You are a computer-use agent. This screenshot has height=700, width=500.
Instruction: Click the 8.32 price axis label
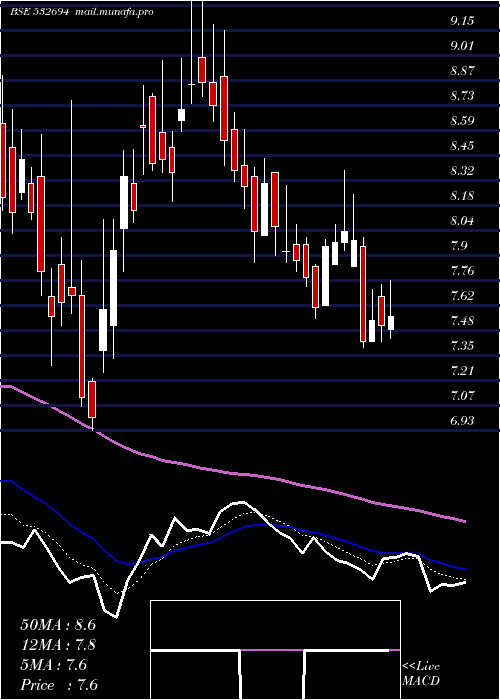[x=461, y=171]
